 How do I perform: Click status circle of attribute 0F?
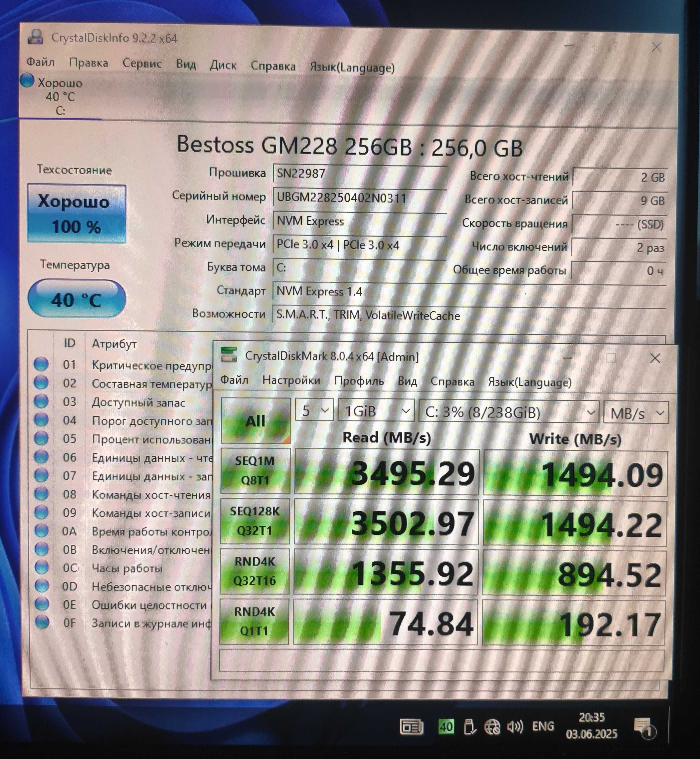(x=42, y=622)
